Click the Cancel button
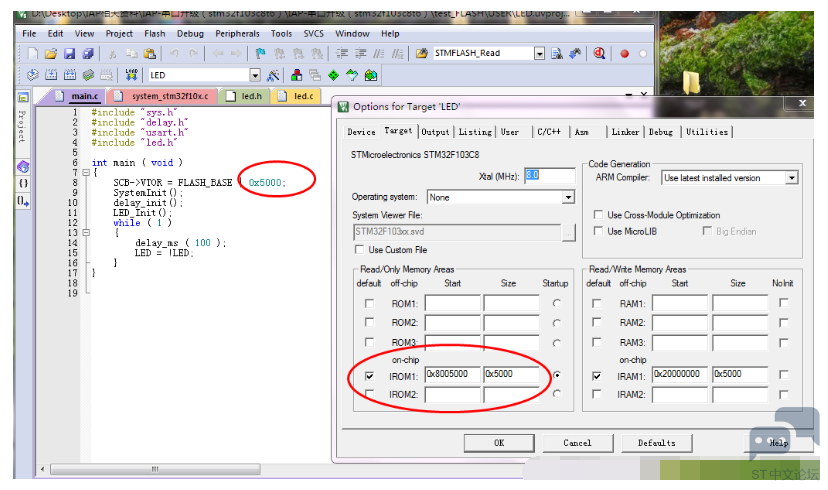The width and height of the screenshot is (828, 490). pyautogui.click(x=578, y=443)
